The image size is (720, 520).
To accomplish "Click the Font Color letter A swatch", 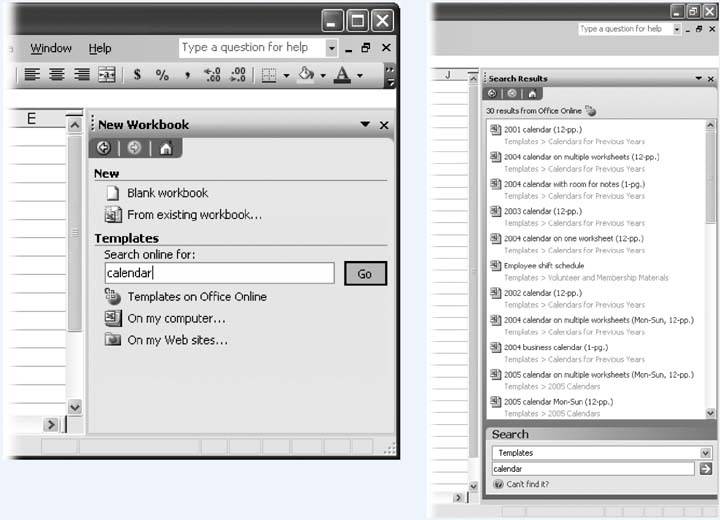I will pyautogui.click(x=342, y=75).
